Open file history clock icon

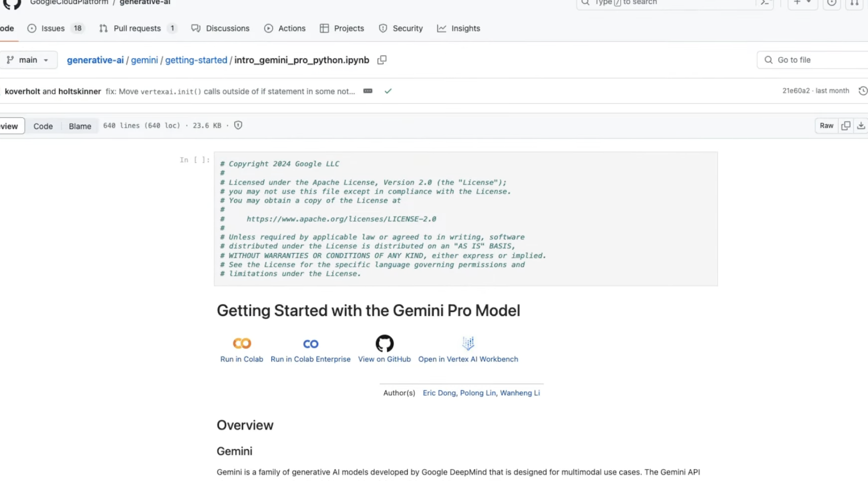pos(863,91)
